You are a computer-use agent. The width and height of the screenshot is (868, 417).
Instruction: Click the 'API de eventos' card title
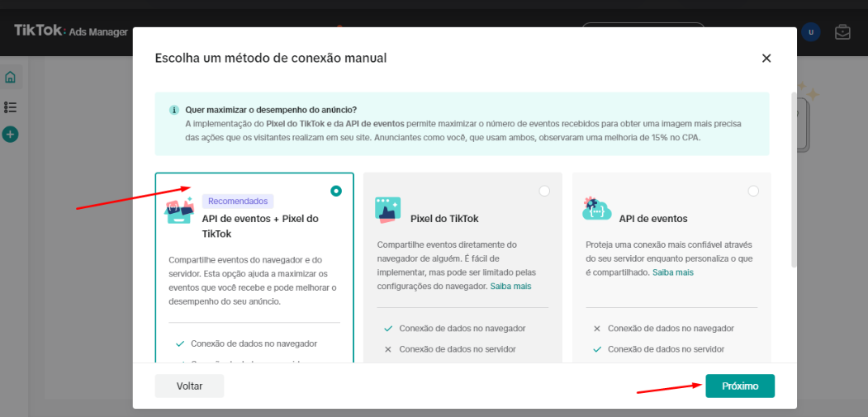click(x=653, y=219)
